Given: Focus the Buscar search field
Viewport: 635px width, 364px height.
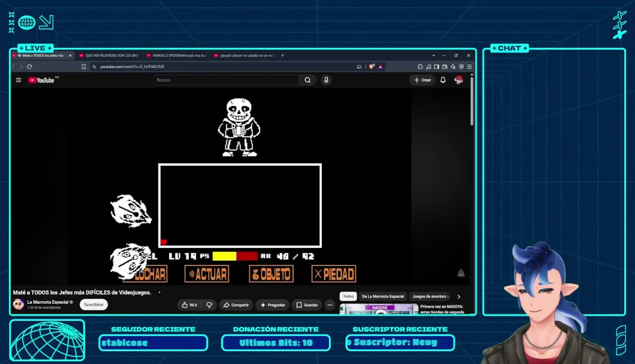Looking at the screenshot, I should click(226, 80).
